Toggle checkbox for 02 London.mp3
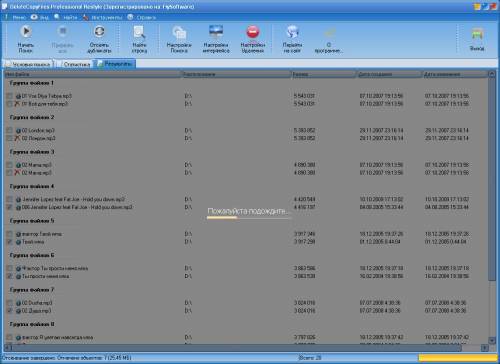Screen dimensions: 500x364 coord(9,130)
